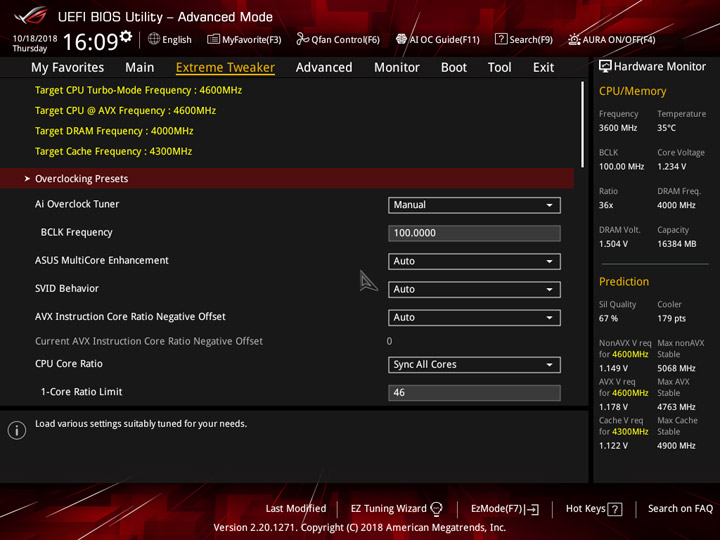Click the 1.504 V DRAM voltage value
The height and width of the screenshot is (540, 720).
613,244
